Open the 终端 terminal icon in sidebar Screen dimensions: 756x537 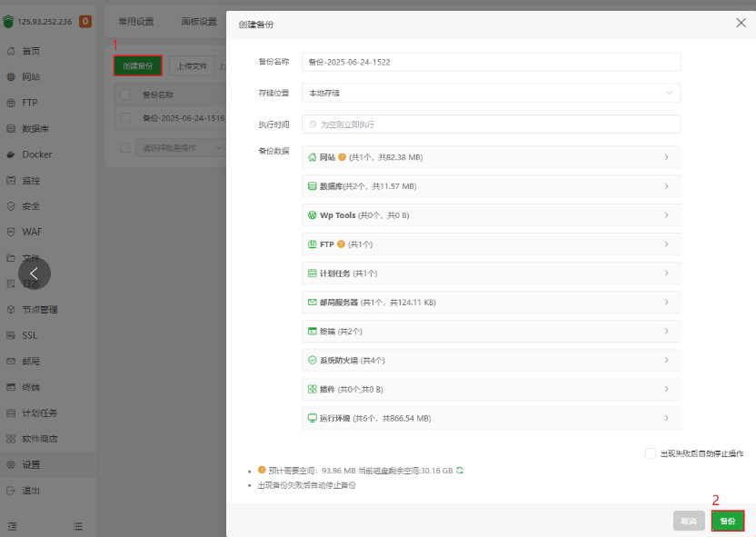coord(11,387)
